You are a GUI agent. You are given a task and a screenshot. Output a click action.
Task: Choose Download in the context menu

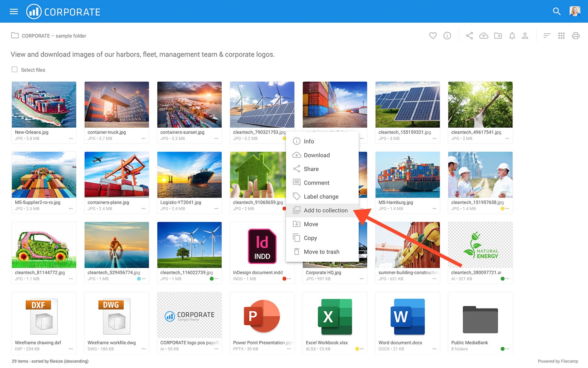click(322, 155)
